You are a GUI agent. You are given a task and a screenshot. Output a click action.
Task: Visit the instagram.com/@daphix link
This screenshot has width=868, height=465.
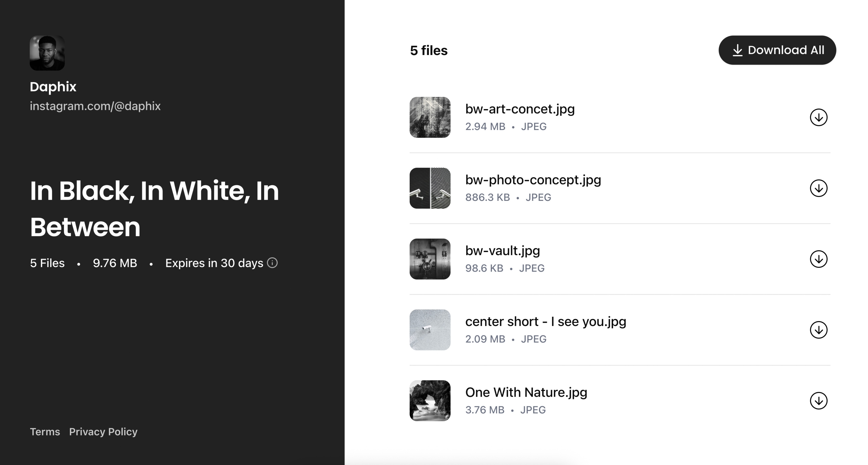click(x=95, y=106)
